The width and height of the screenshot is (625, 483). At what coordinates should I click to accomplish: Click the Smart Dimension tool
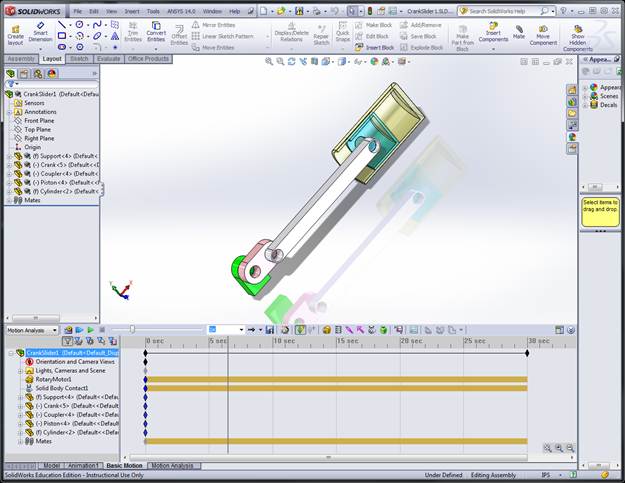40,31
